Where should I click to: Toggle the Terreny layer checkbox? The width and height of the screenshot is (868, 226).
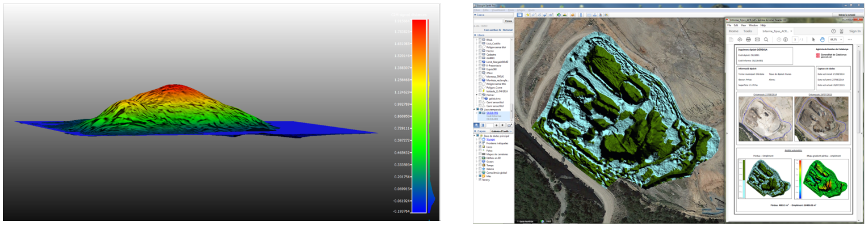pyautogui.click(x=480, y=179)
